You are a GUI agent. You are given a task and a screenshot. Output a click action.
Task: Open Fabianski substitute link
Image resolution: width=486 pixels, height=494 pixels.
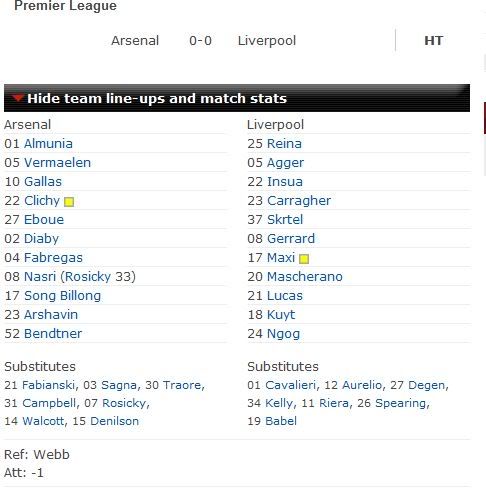[x=48, y=385]
